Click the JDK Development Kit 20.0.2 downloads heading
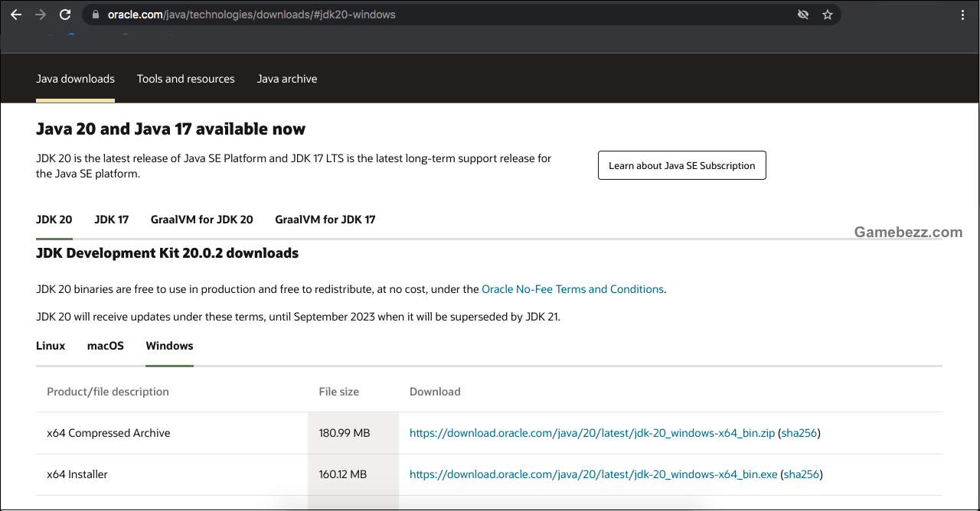Viewport: 980px width, 511px height. click(168, 252)
